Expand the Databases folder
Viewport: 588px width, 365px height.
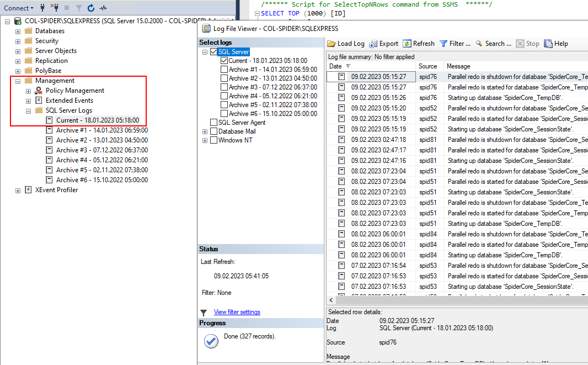pyautogui.click(x=18, y=31)
